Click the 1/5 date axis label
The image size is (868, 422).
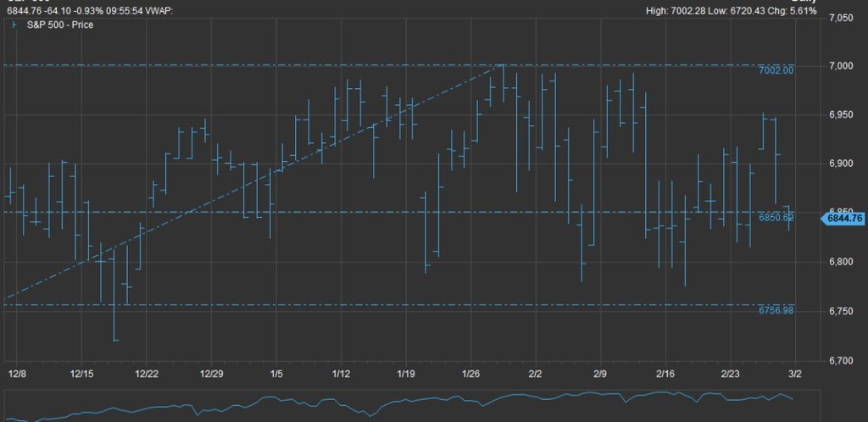tap(276, 374)
